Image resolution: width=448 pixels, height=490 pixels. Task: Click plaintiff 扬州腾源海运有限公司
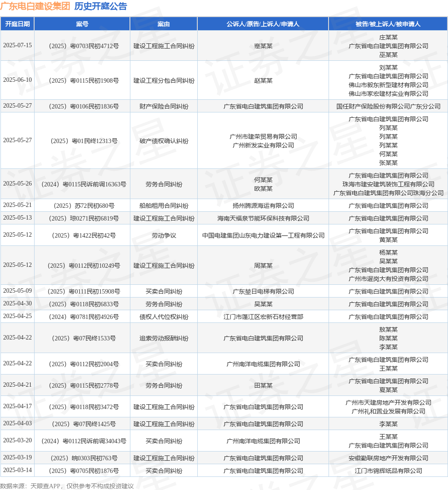coord(263,206)
